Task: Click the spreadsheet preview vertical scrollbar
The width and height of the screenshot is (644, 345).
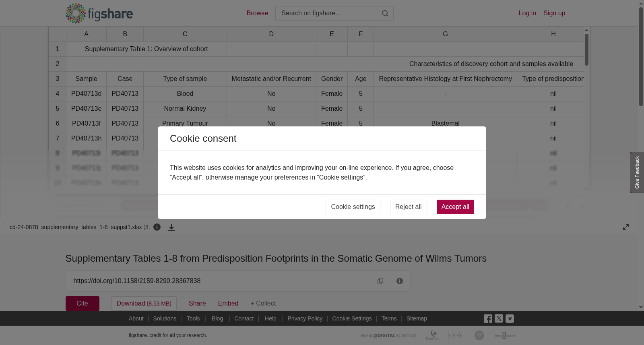Action: (x=586, y=50)
